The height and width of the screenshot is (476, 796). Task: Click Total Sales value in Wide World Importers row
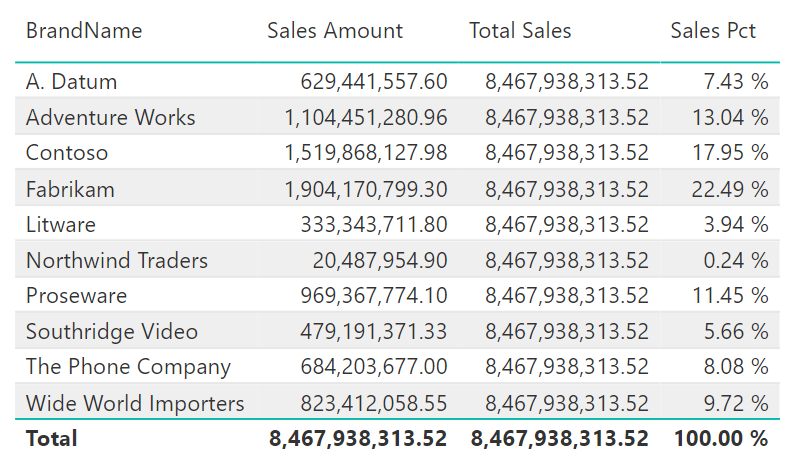click(567, 404)
